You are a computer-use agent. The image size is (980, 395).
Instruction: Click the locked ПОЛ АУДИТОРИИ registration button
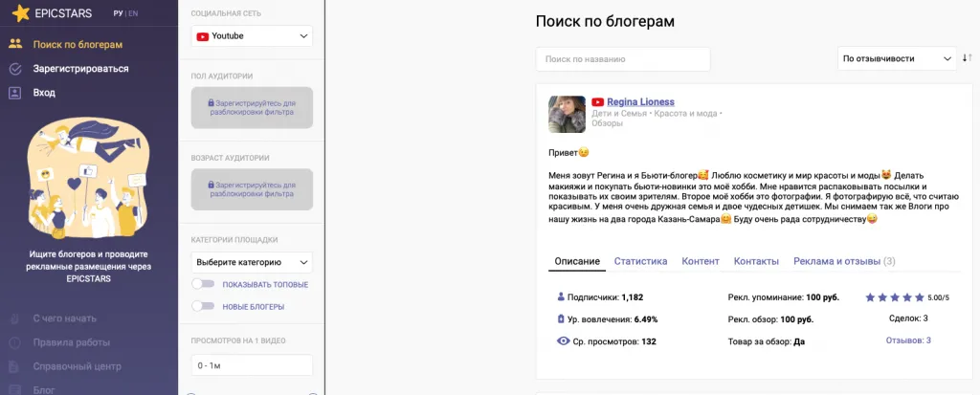pos(252,107)
